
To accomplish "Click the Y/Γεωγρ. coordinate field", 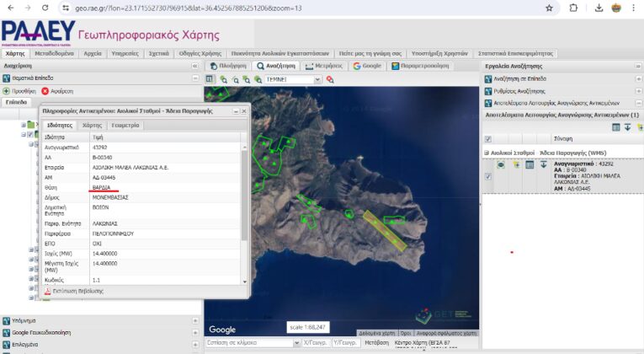I will (346, 342).
